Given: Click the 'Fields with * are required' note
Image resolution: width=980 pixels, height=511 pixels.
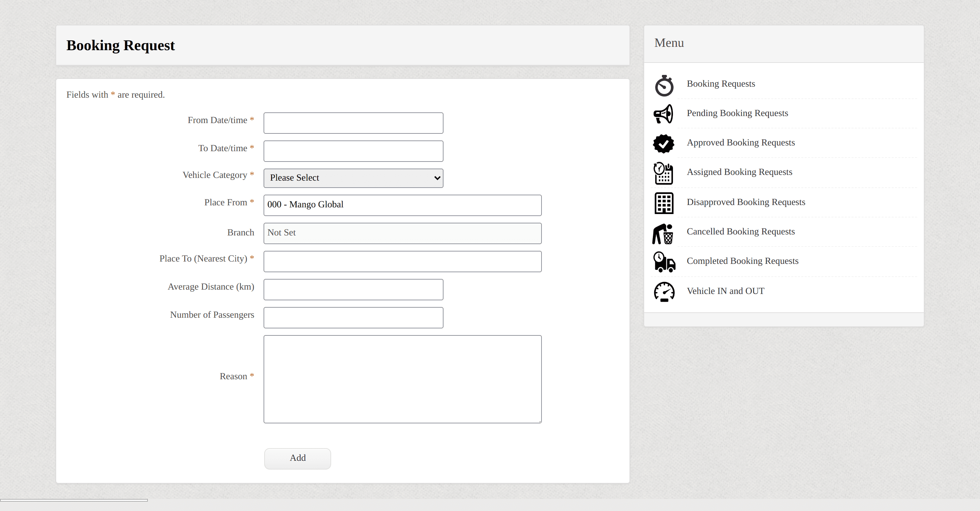Looking at the screenshot, I should click(116, 95).
